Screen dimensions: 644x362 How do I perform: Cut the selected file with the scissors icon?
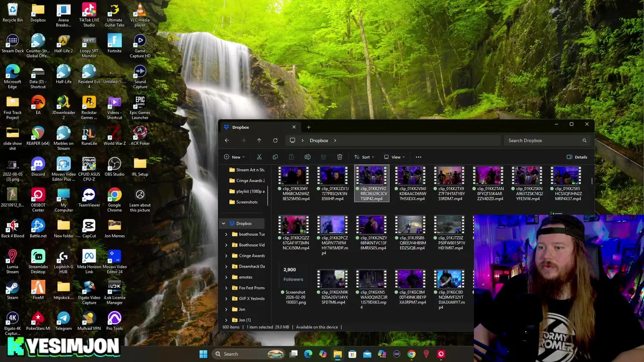(259, 157)
